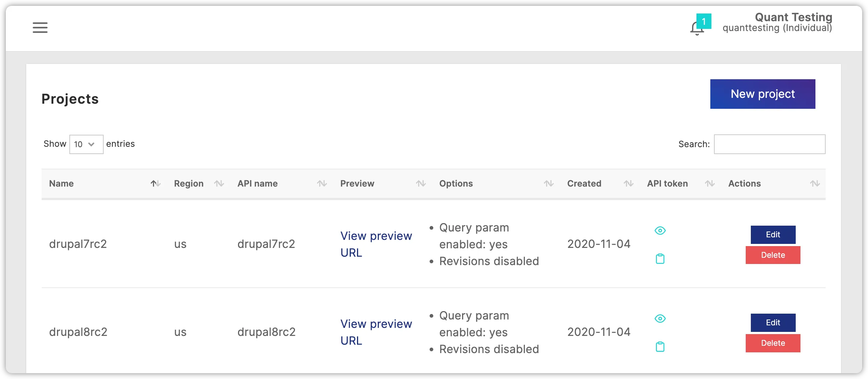868x379 pixels.
Task: Sort projects by API name
Action: coord(321,184)
